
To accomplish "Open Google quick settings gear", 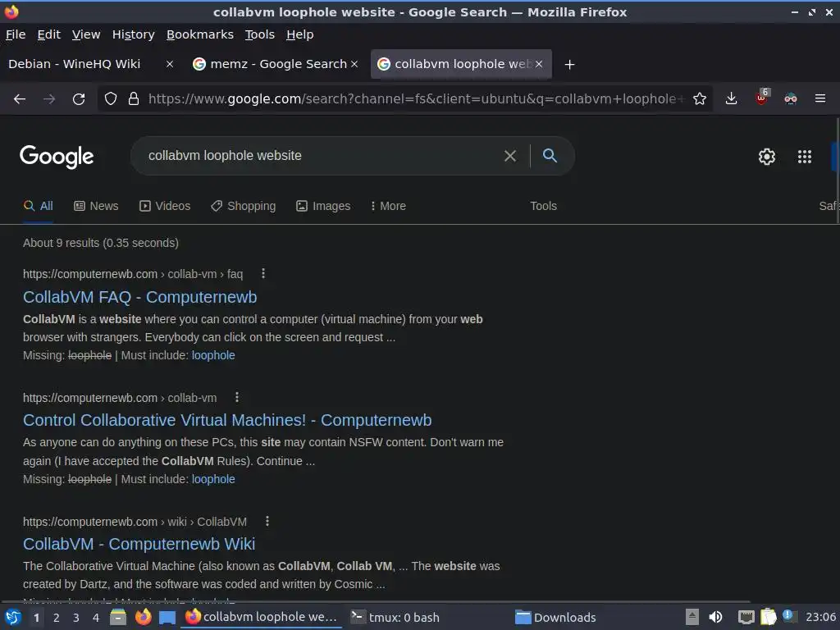I will 767,157.
